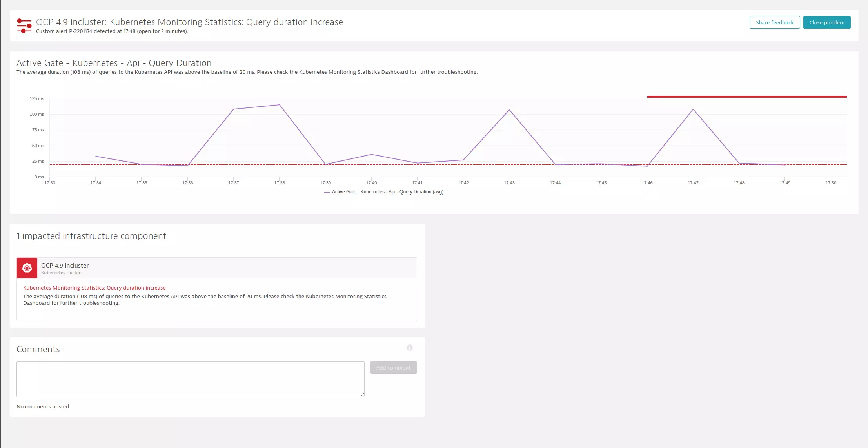Screen dimensions: 868x448
Task: Click inside the comment text field
Action: [190, 379]
